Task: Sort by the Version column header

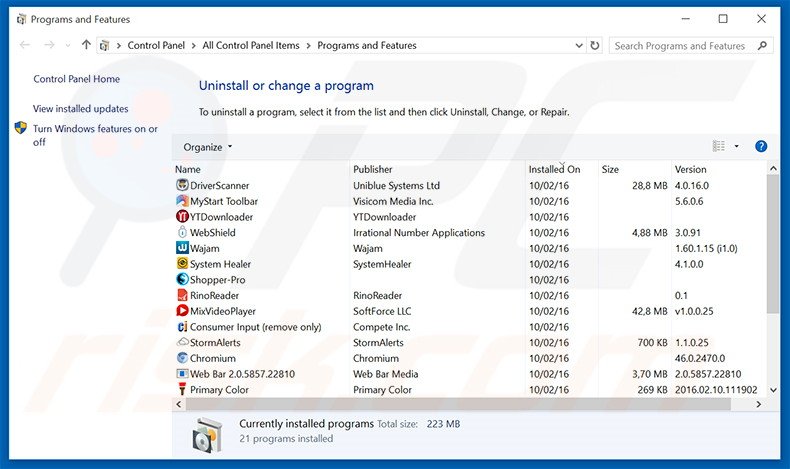Action: pos(690,169)
